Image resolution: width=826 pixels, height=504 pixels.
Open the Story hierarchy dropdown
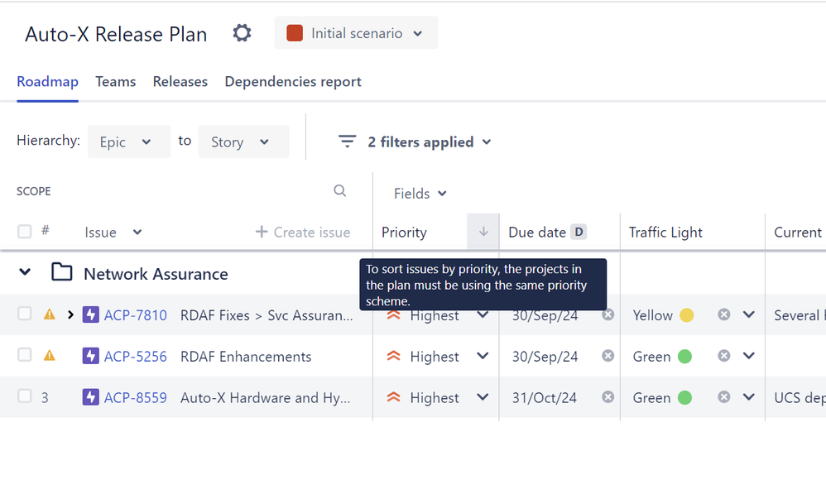(243, 142)
